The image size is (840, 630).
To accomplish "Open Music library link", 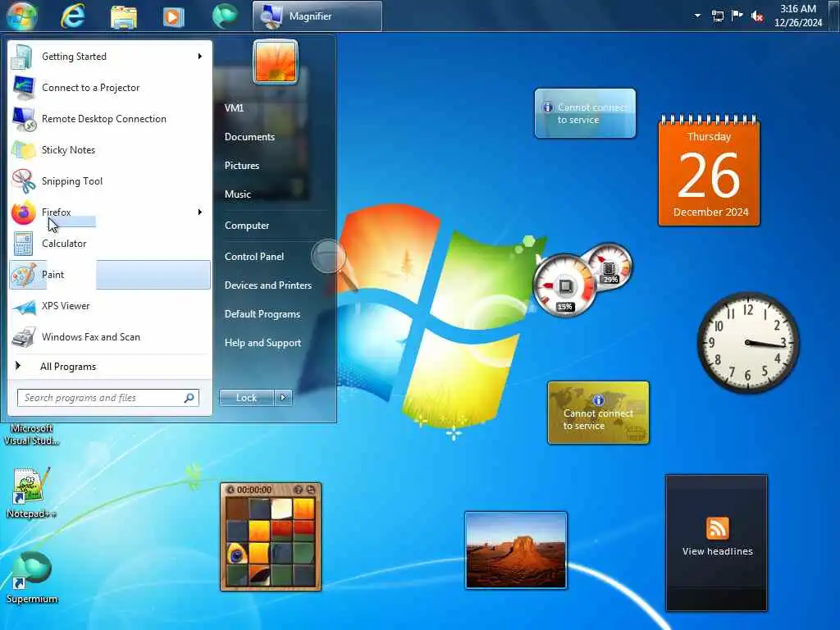I will pyautogui.click(x=238, y=194).
